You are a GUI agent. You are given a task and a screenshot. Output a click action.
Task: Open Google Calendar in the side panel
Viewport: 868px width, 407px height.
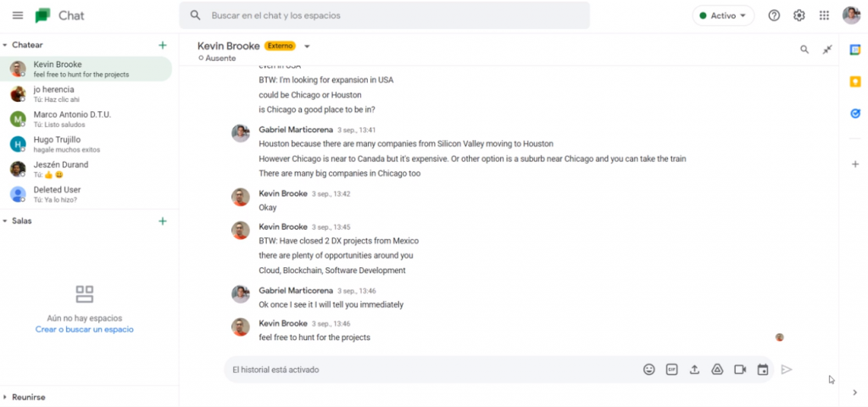coord(855,50)
